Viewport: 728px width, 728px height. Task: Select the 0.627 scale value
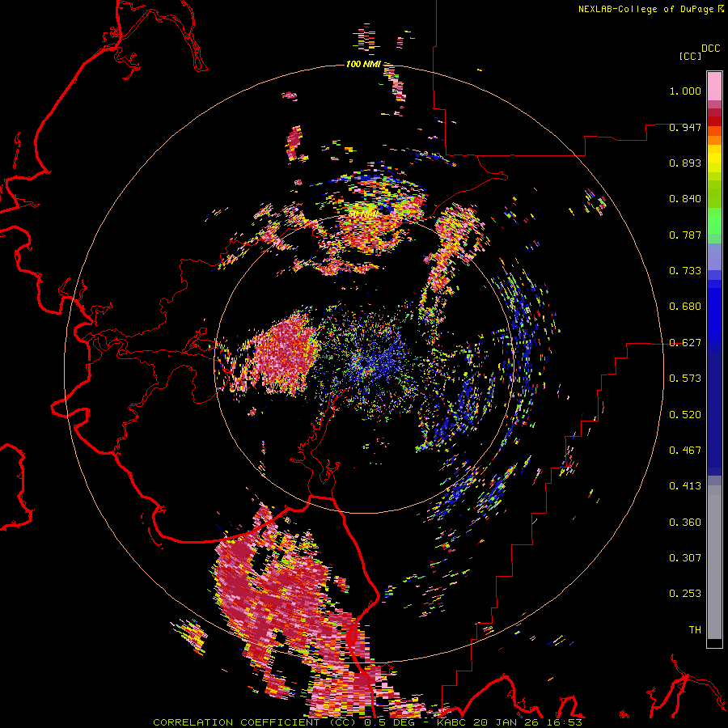[x=685, y=343]
